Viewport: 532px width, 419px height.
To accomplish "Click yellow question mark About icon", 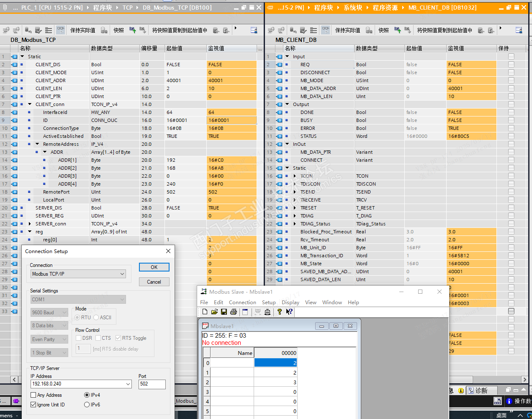I will 280,312.
